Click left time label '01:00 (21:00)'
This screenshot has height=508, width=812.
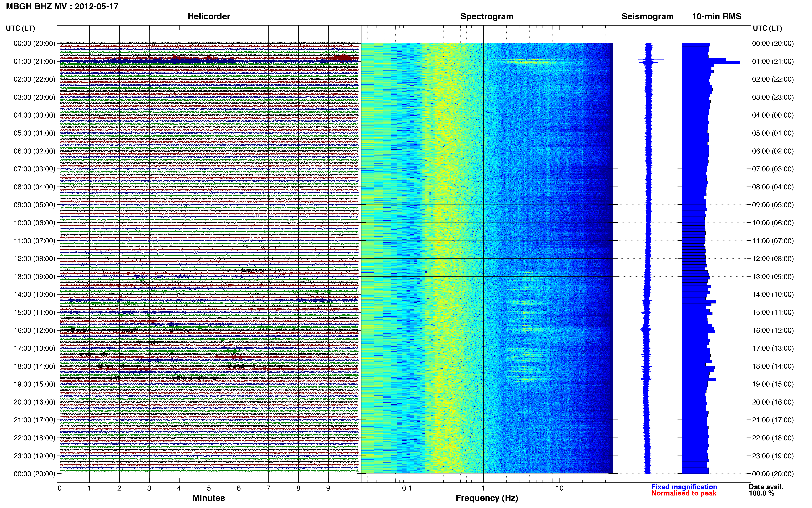[x=34, y=62]
